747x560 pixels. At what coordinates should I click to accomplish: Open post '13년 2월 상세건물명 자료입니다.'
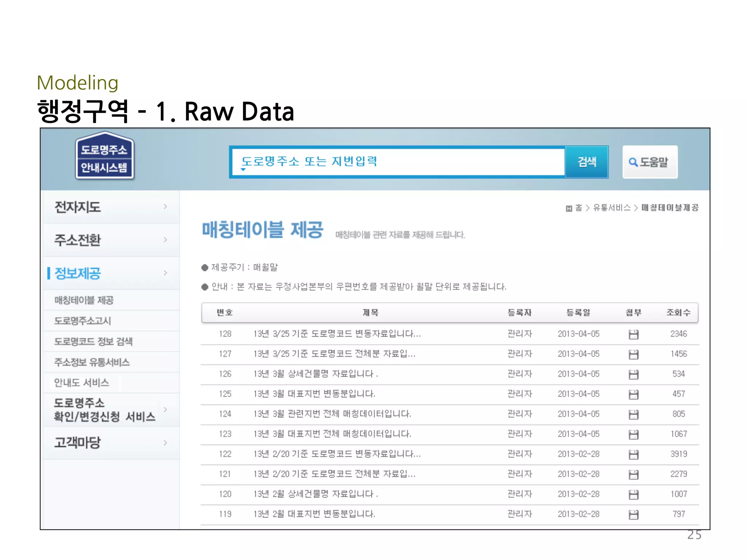coord(316,494)
